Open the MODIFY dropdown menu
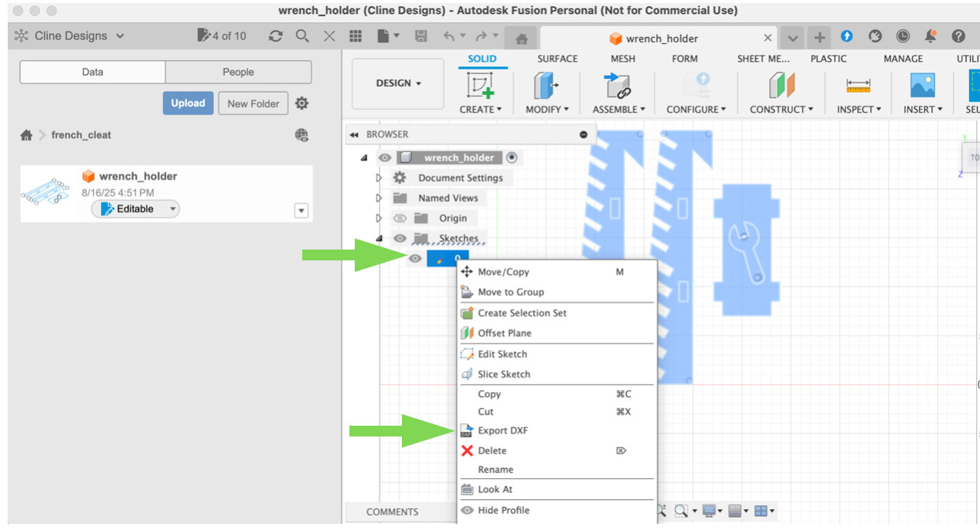Screen dimensions: 980x530 pyautogui.click(x=547, y=110)
